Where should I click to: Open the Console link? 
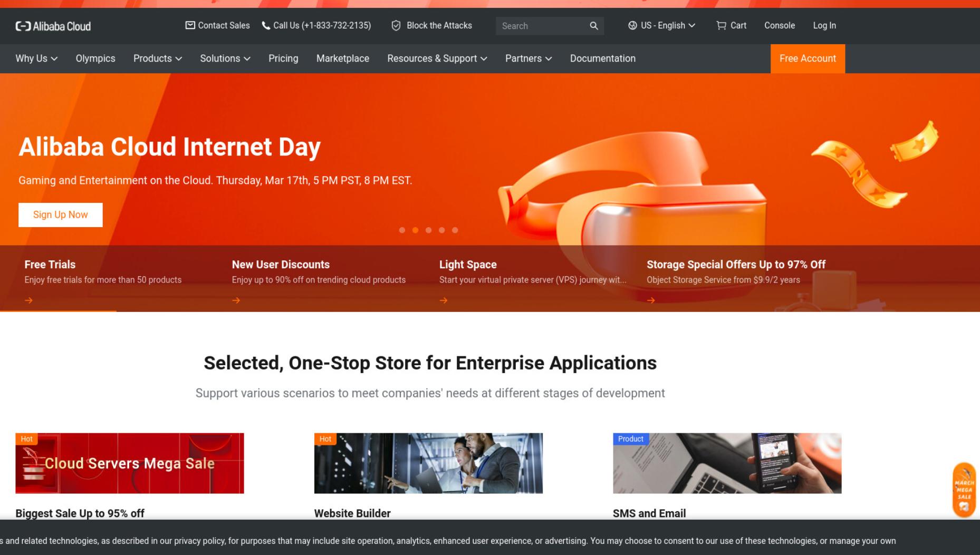(780, 25)
